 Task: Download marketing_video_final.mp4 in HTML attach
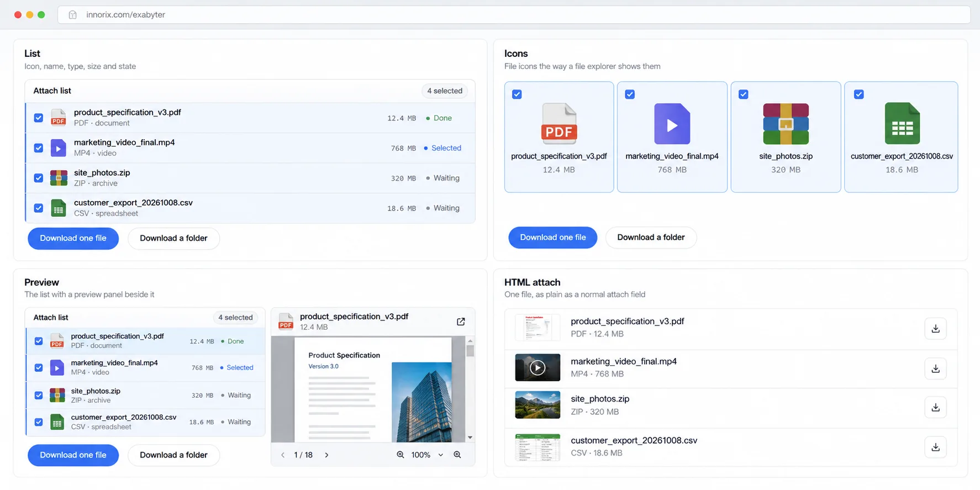(935, 368)
